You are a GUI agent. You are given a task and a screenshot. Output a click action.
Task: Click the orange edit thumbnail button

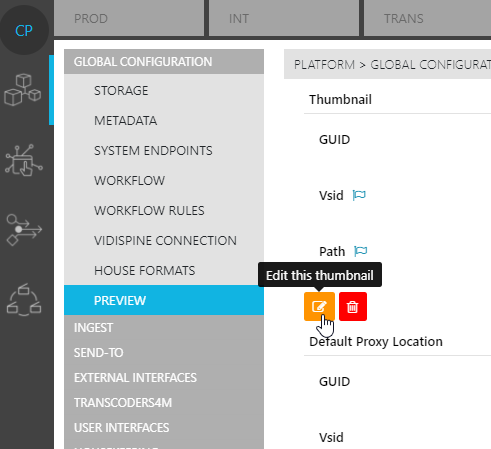pos(319,306)
